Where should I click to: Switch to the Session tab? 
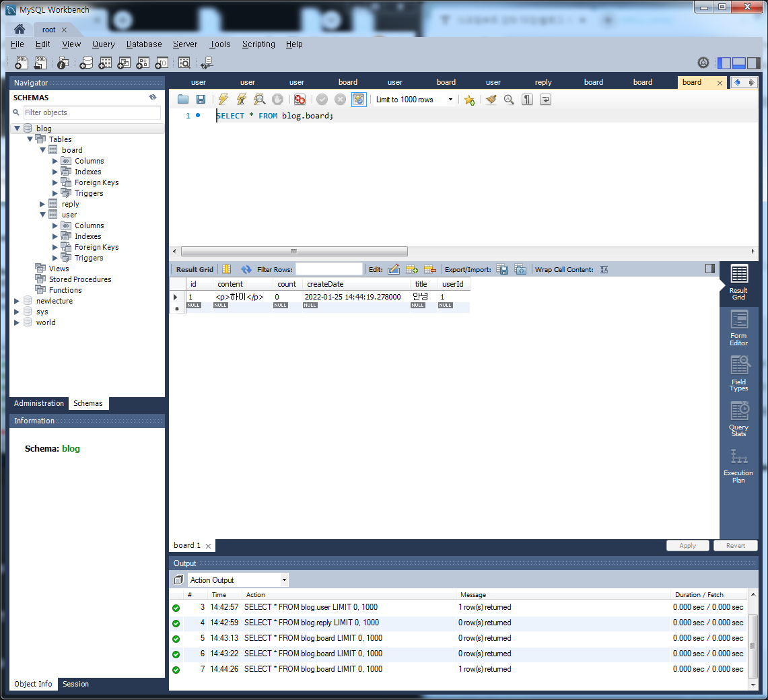(75, 684)
